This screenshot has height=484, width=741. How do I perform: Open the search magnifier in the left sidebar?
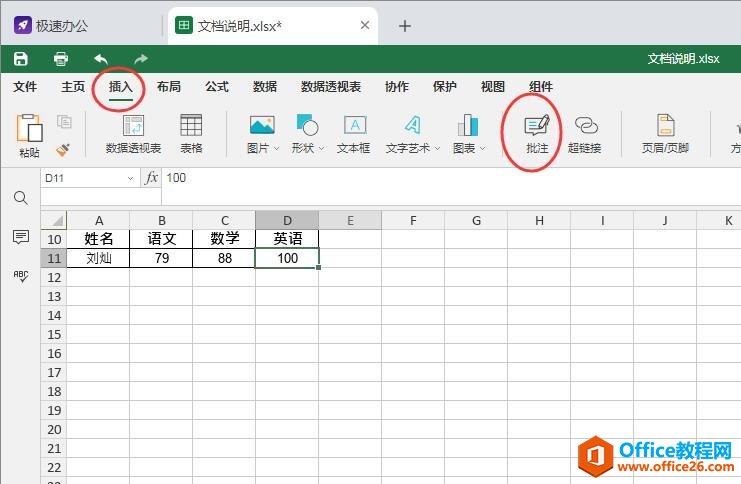tap(20, 198)
